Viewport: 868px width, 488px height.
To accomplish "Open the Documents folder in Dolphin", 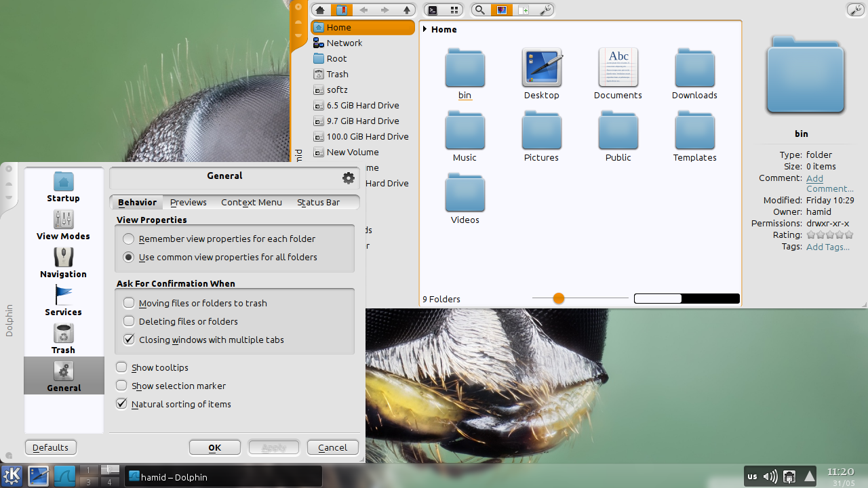I will [618, 74].
